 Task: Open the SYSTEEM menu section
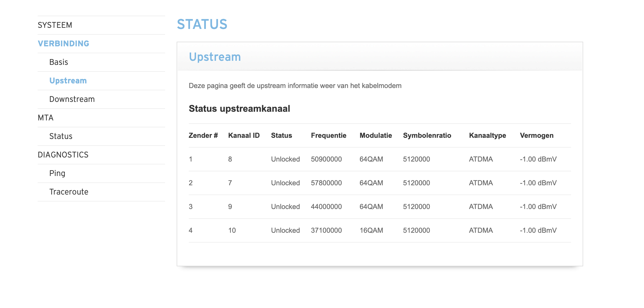[x=55, y=25]
